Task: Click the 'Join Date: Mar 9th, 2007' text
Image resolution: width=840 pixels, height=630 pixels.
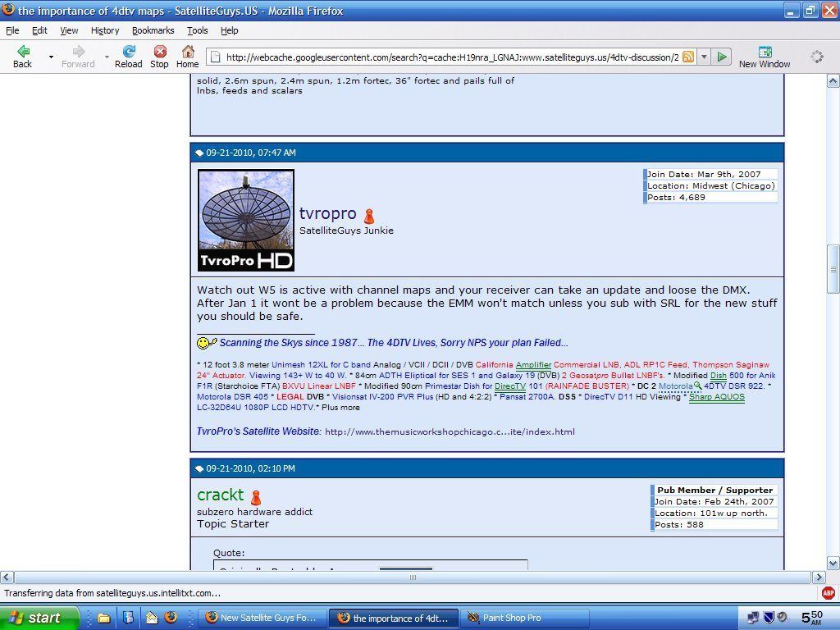Action: (704, 174)
